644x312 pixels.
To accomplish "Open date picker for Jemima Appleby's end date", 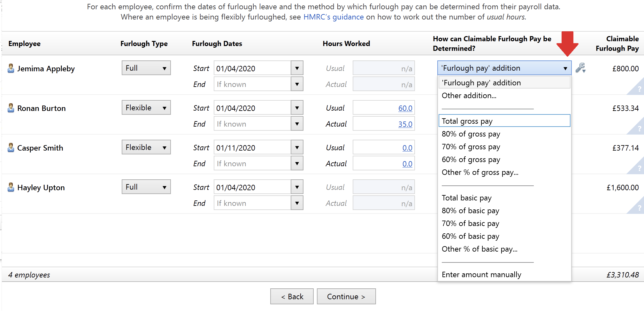I will [x=297, y=84].
